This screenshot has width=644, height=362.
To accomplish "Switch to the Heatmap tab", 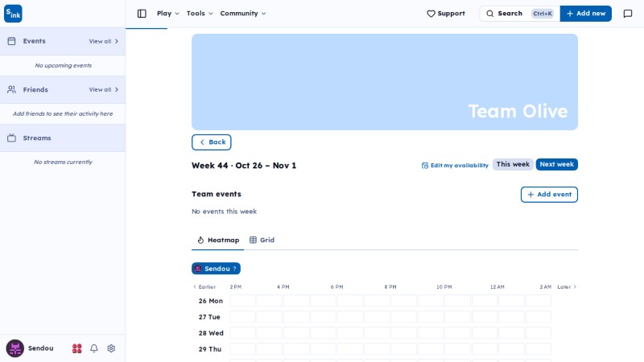I will click(x=218, y=240).
